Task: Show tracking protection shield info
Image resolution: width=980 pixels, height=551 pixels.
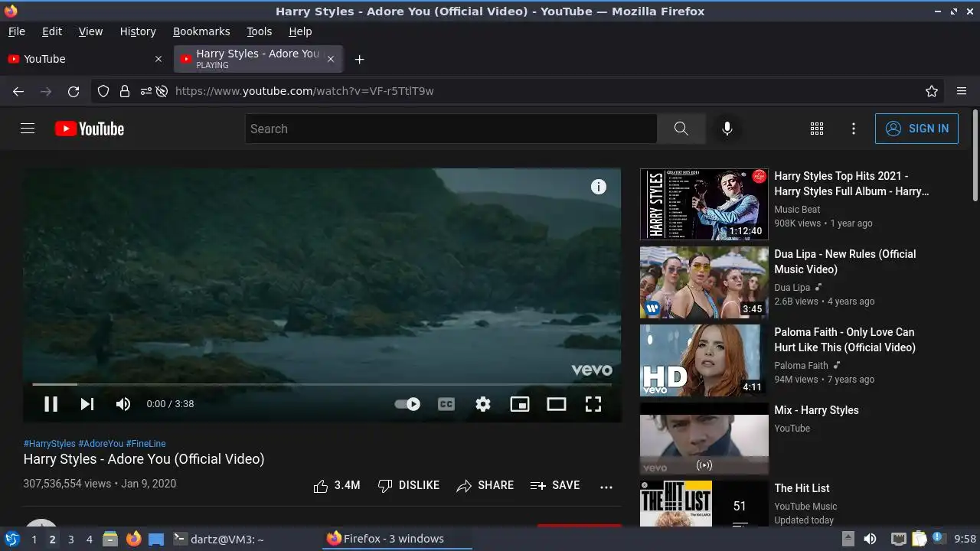Action: (x=103, y=91)
